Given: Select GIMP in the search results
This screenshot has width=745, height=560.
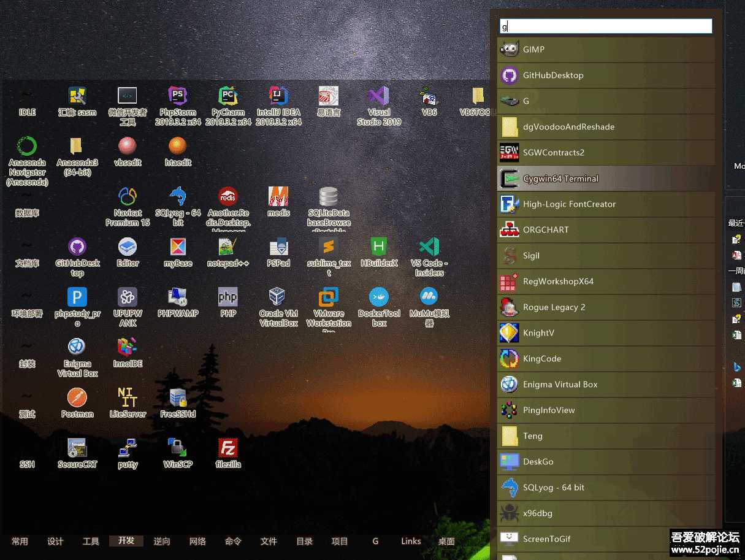Looking at the screenshot, I should [606, 50].
